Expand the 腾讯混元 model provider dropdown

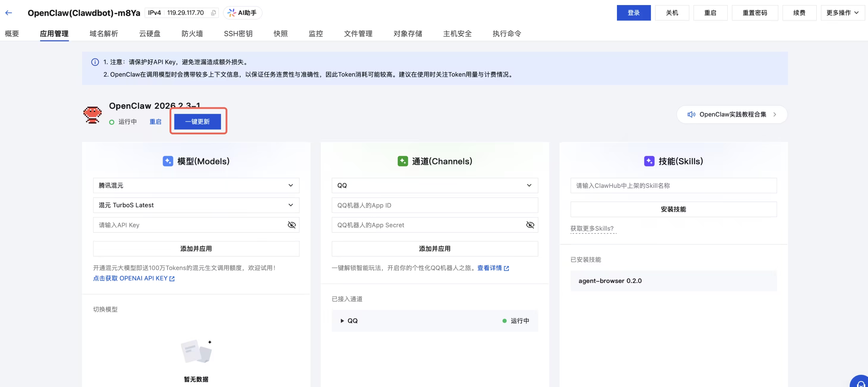[196, 185]
